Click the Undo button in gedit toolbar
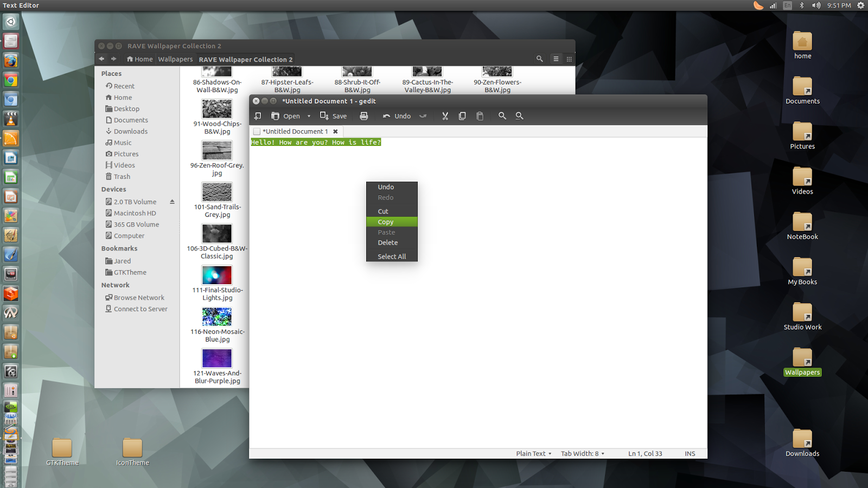Viewport: 868px width, 488px height. (397, 116)
